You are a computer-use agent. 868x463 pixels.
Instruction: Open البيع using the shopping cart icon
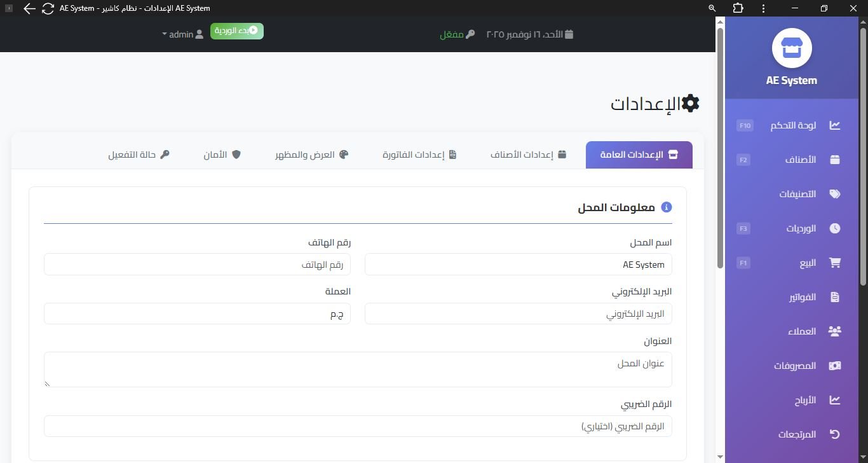coord(834,263)
